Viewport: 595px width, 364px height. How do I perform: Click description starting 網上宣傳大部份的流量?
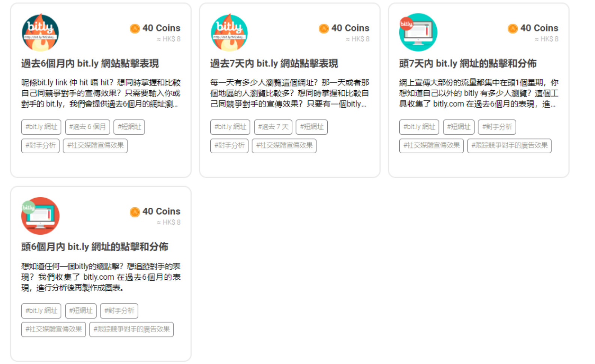coord(479,93)
